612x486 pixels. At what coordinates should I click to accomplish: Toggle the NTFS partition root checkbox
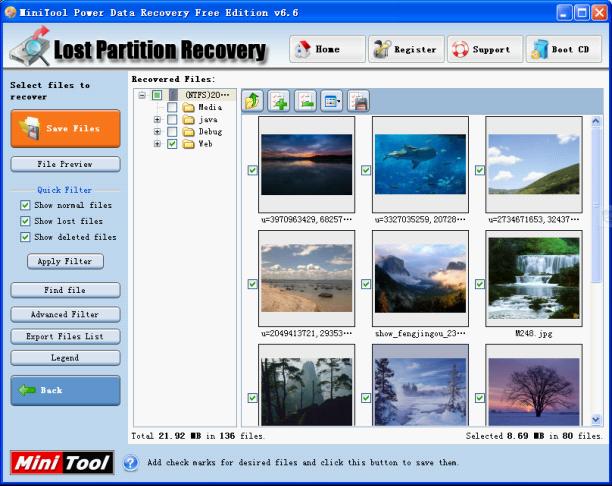(x=157, y=95)
